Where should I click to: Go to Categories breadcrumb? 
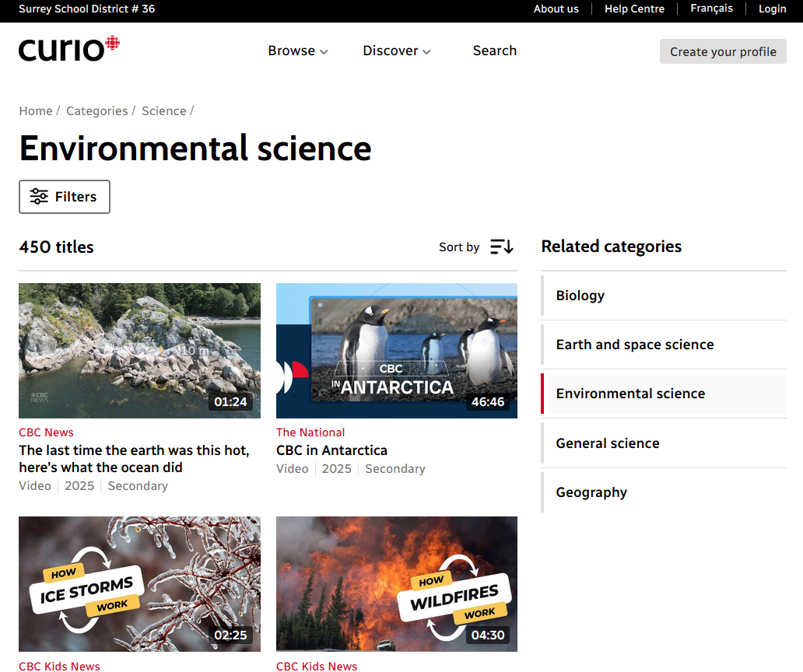96,111
